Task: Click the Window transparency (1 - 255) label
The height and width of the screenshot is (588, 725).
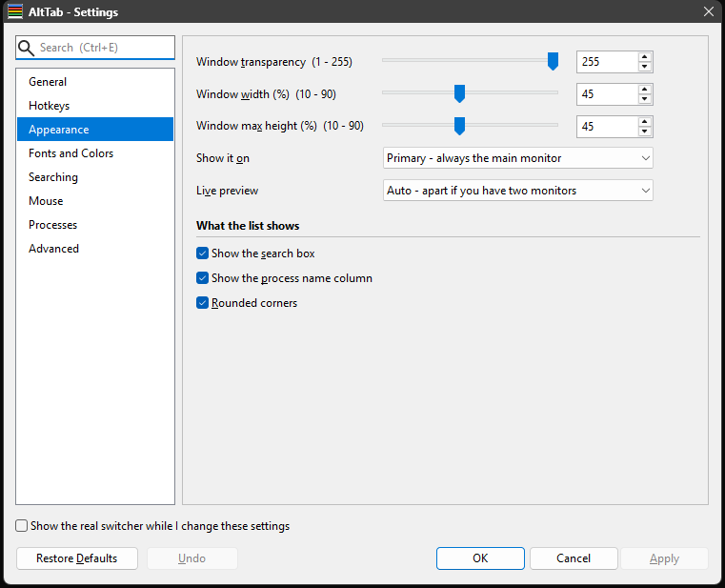Action: click(x=273, y=62)
